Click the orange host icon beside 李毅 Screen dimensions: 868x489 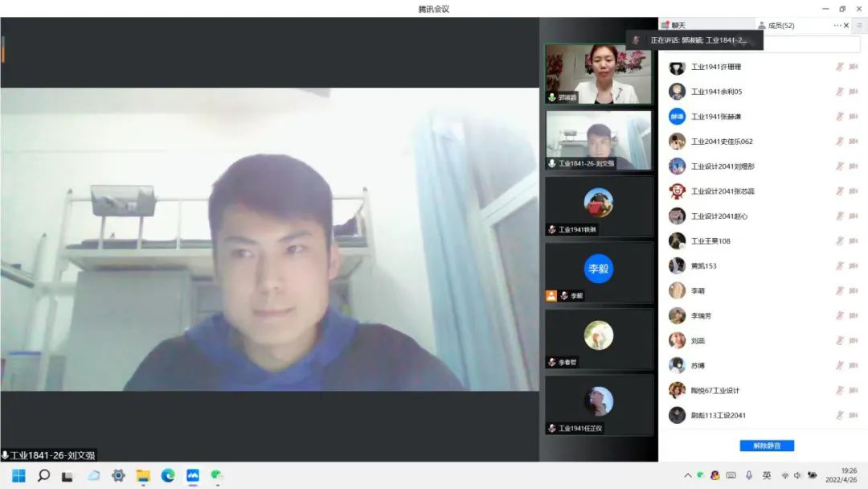[x=551, y=296]
